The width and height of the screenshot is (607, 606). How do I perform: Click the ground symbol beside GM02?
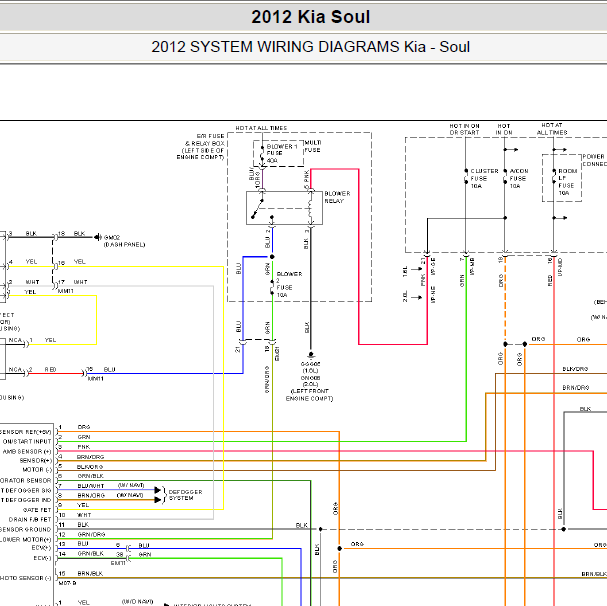[98, 237]
